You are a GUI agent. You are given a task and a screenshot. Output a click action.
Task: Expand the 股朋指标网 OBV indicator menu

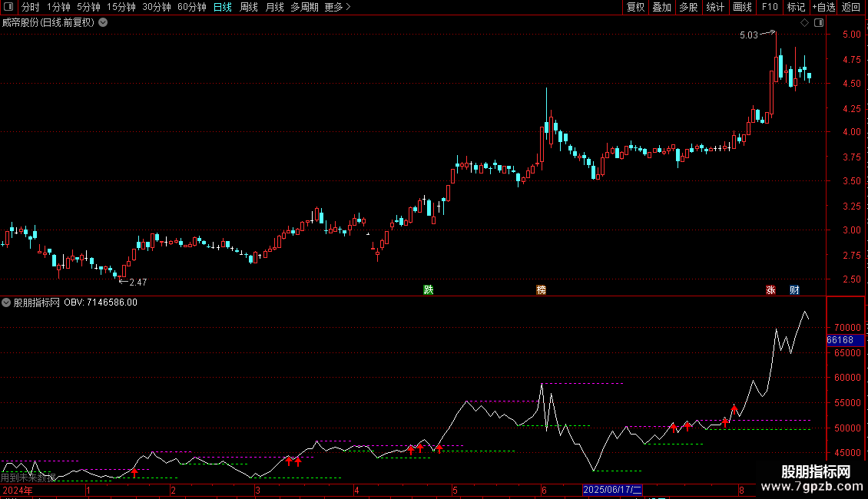pyautogui.click(x=6, y=302)
